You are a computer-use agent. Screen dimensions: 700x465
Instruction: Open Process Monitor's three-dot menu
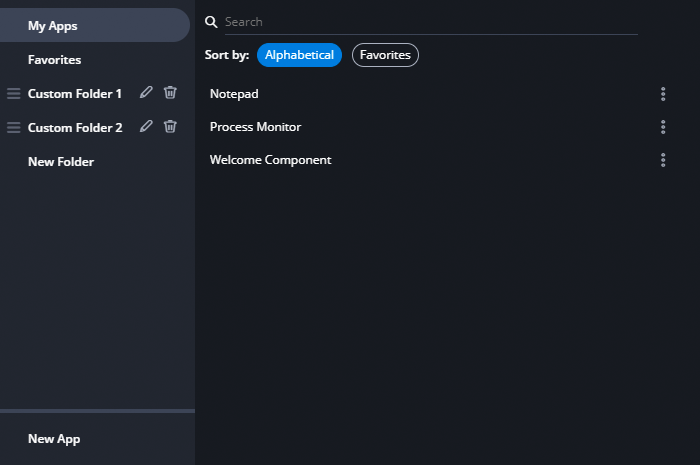[x=663, y=127]
